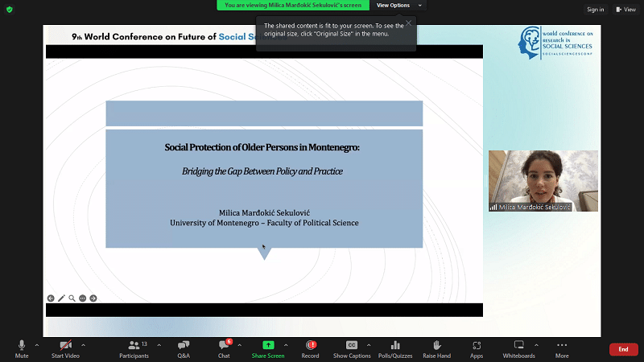Raise Hand in the meeting
644x362 pixels.
(x=436, y=348)
